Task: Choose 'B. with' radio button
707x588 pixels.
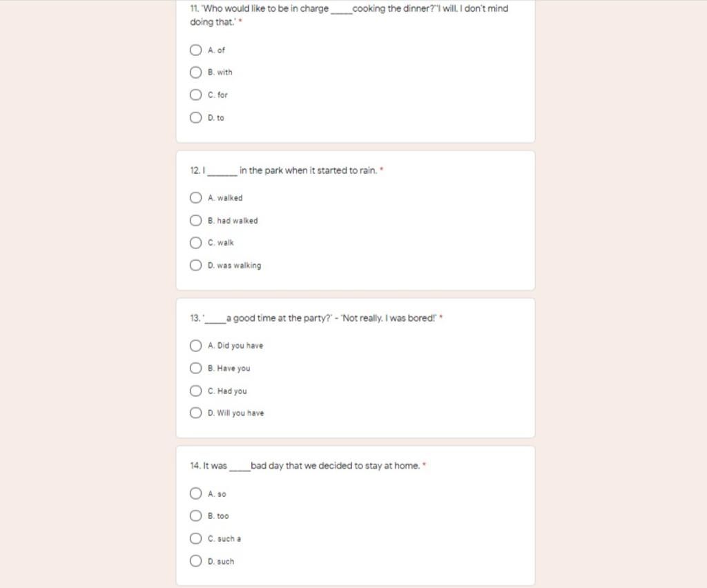Action: tap(196, 72)
